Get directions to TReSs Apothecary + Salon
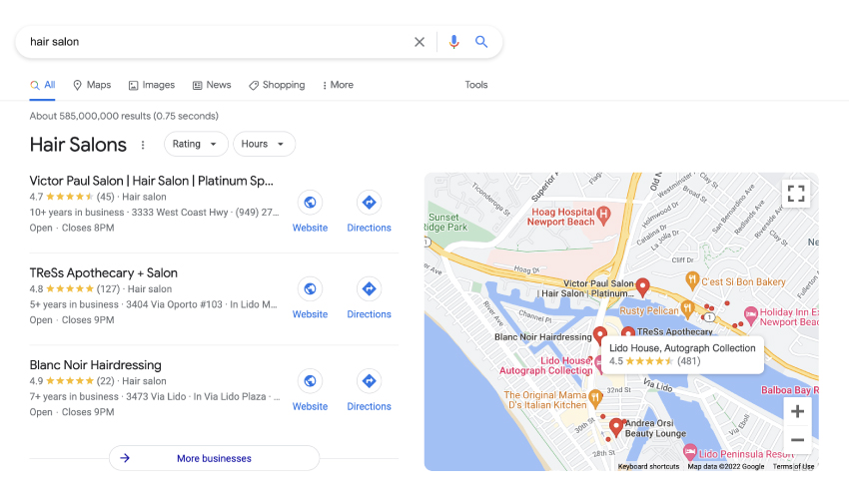Viewport: 849px width, 504px height. pyautogui.click(x=369, y=288)
